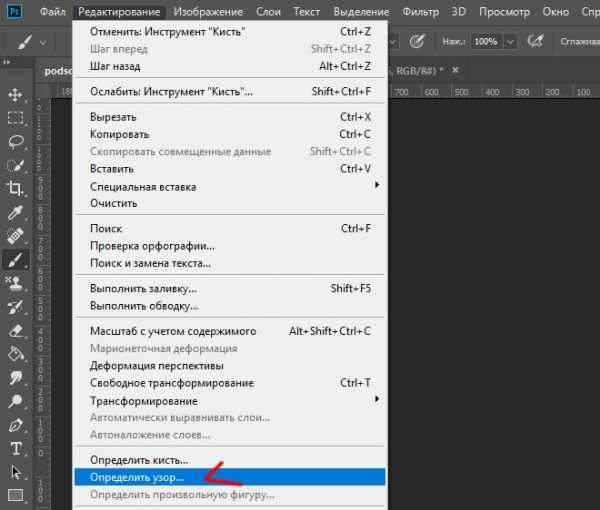Open the Фильтр menu
This screenshot has width=600, height=510.
click(420, 11)
